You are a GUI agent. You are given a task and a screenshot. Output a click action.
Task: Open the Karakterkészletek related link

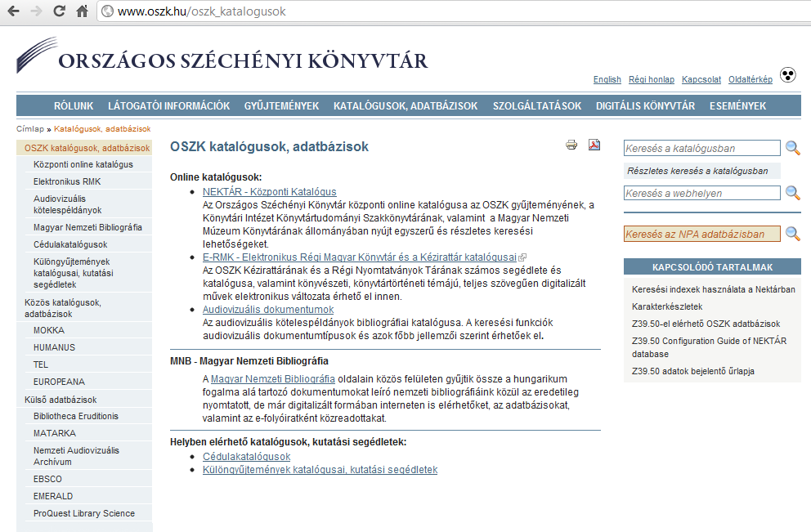(667, 306)
